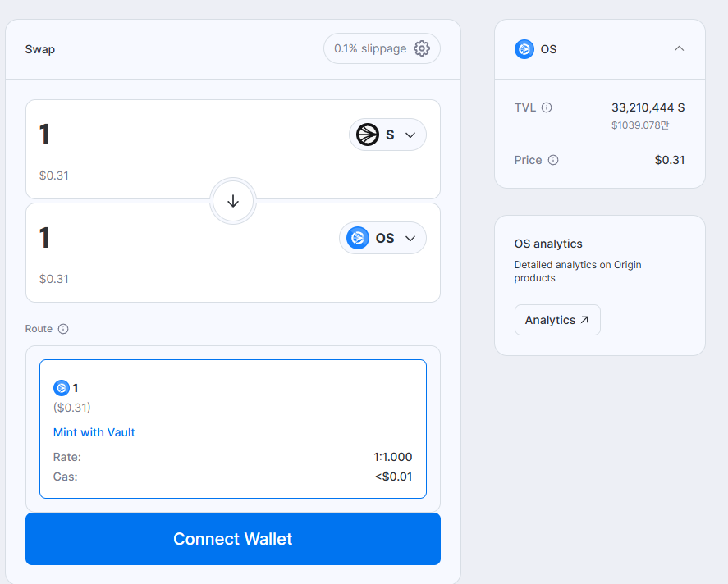
Task: Show TVL info tooltip icon
Action: point(547,107)
